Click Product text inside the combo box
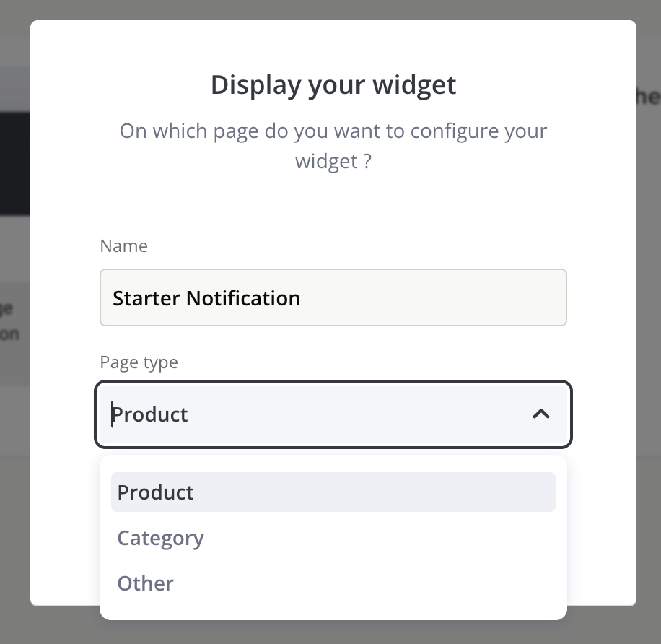661x644 pixels. (x=151, y=414)
